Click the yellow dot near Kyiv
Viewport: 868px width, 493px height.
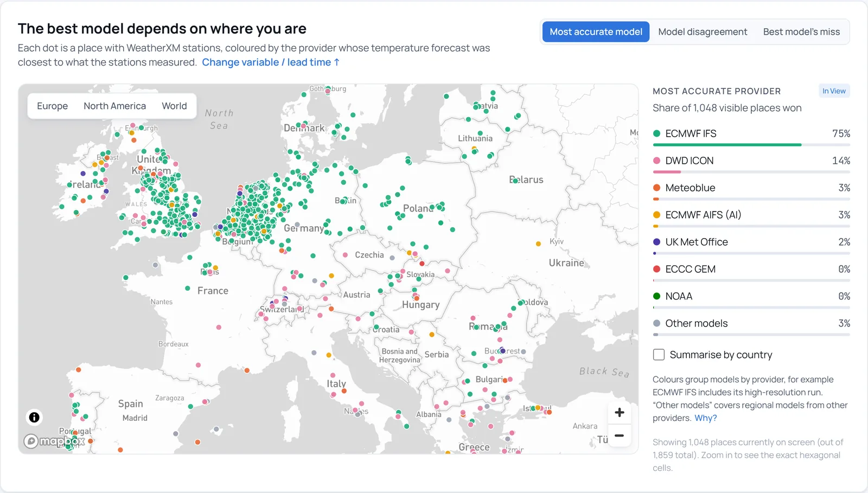coord(538,244)
